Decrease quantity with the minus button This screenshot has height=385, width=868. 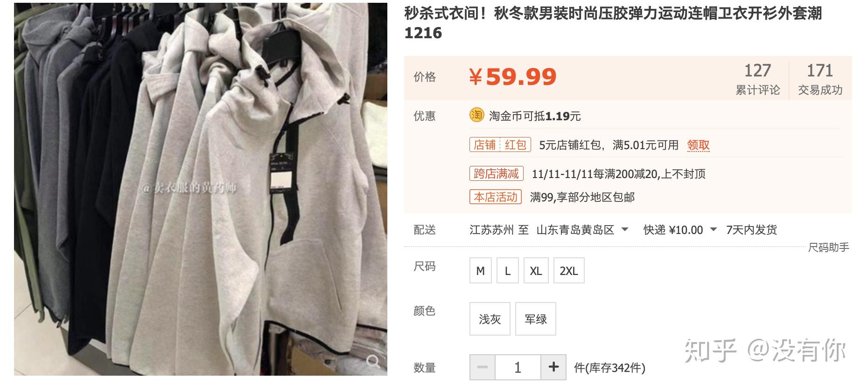[x=483, y=367]
